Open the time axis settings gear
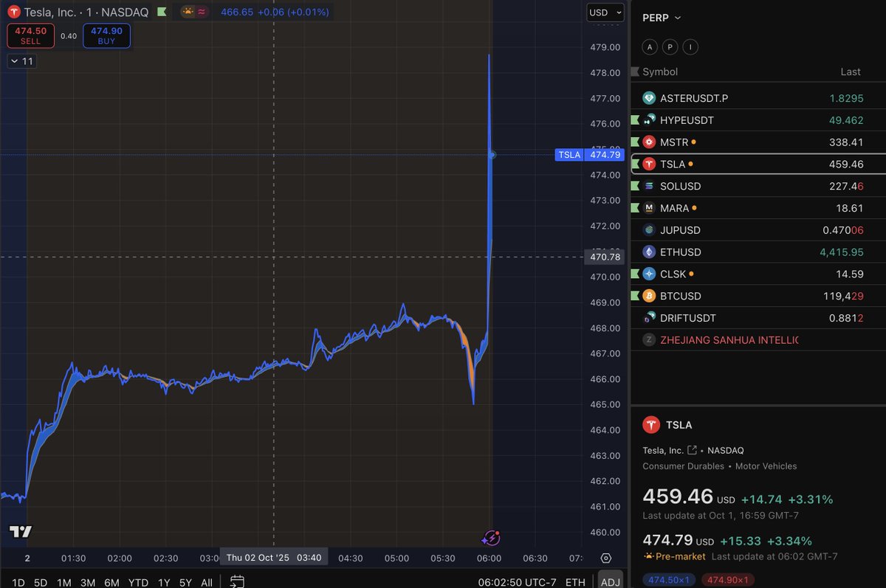Screen dimensions: 886x588 pos(606,558)
